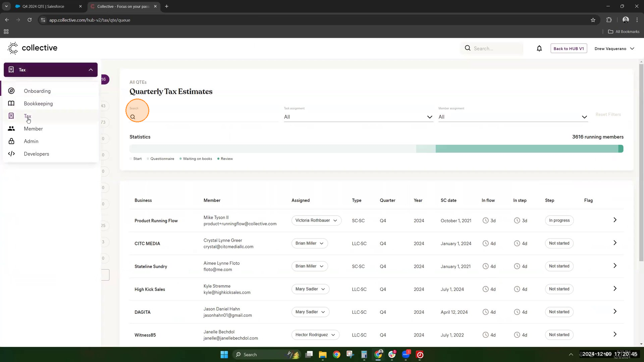
Task: Open Chrome extensions puzzle icon
Action: (609, 20)
